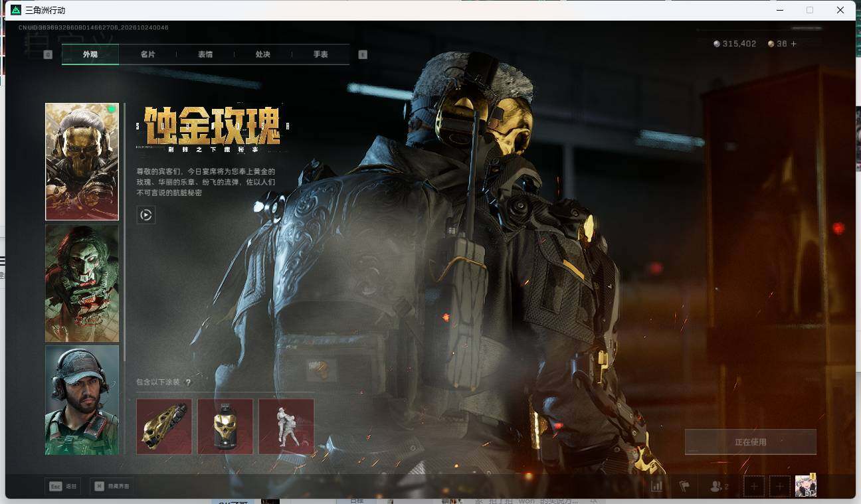Click the Esc 返回 back button
Viewport: 861px width, 504px height.
[63, 486]
